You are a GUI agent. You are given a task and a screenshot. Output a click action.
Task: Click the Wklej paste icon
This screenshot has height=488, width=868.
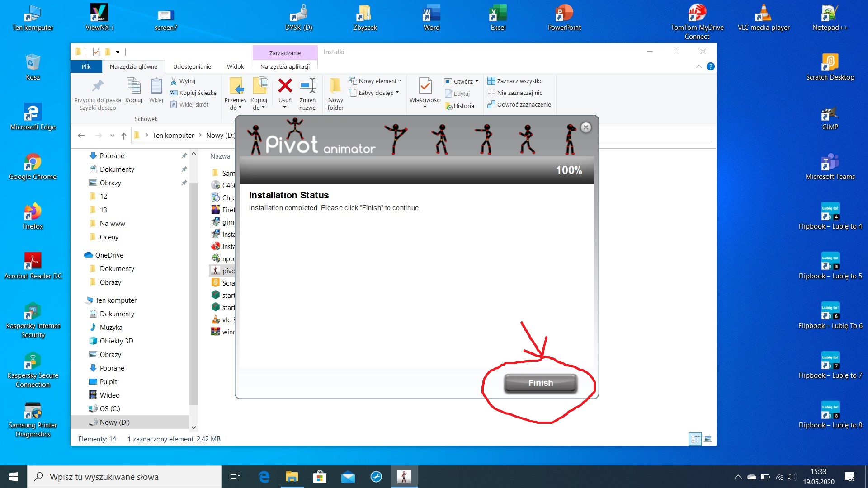point(156,86)
